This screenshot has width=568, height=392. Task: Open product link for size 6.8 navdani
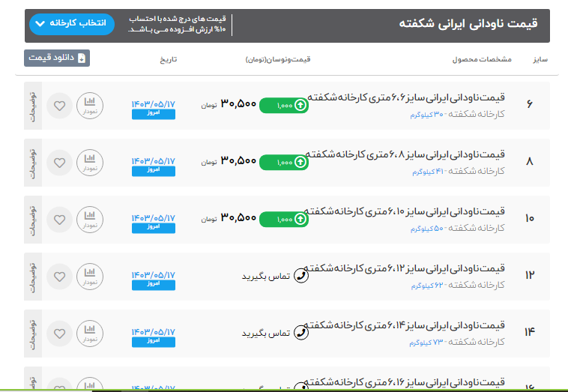405,154
